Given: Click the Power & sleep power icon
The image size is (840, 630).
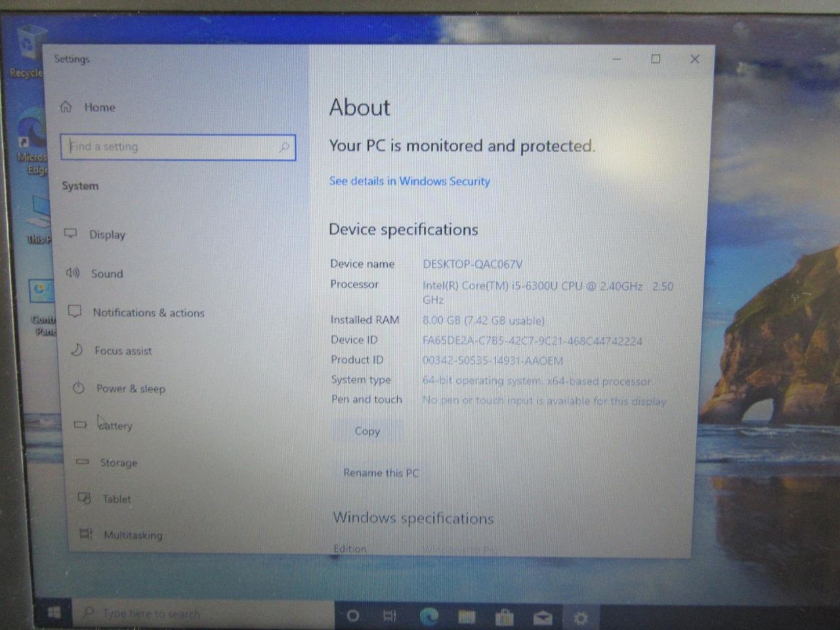Looking at the screenshot, I should (79, 388).
